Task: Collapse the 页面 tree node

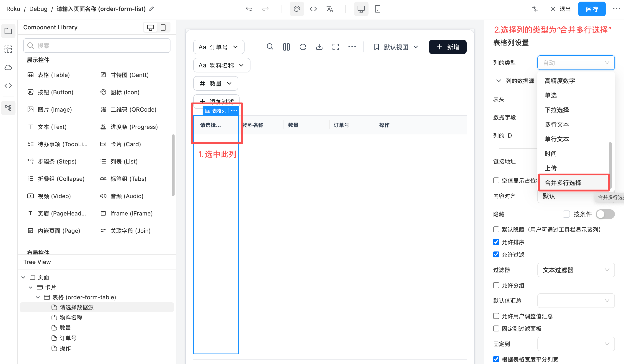Action: 23,277
